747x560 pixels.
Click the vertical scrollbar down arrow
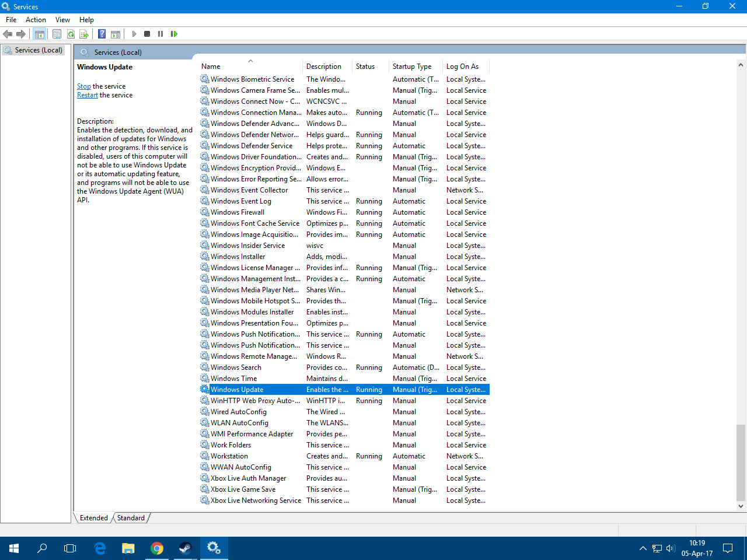click(741, 506)
